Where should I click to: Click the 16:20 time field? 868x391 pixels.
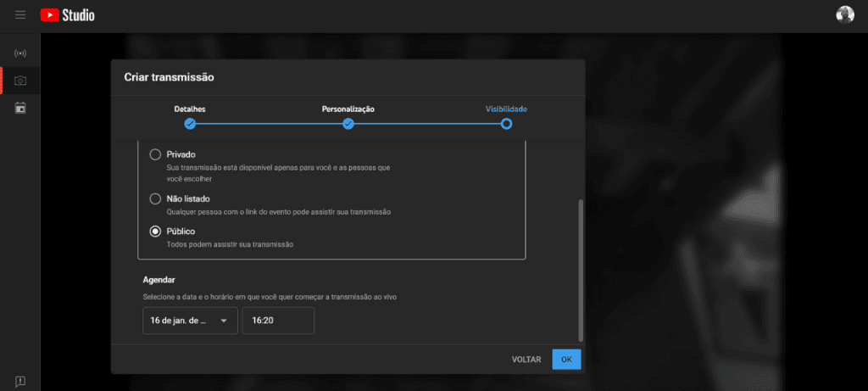278,321
